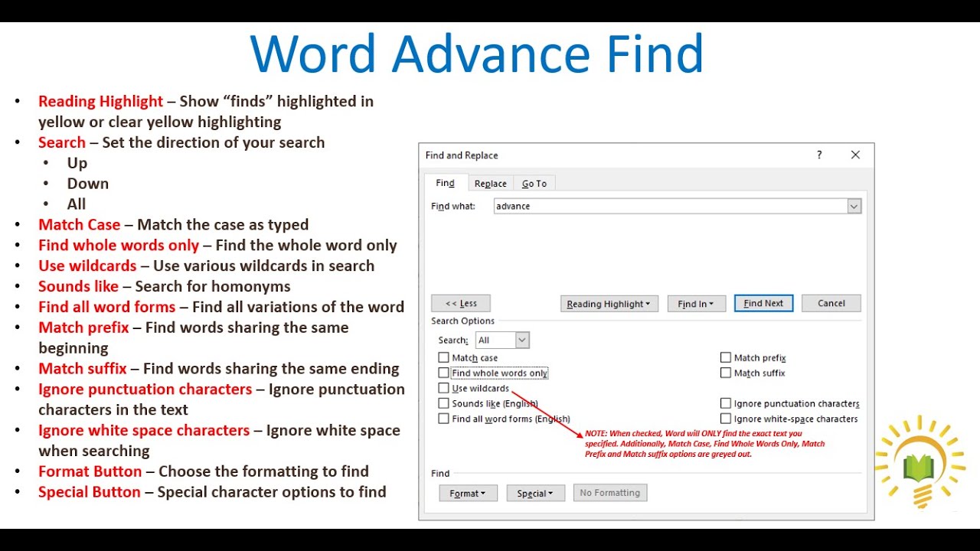The width and height of the screenshot is (980, 551).
Task: Check Ignore punctuation characters
Action: pos(726,403)
